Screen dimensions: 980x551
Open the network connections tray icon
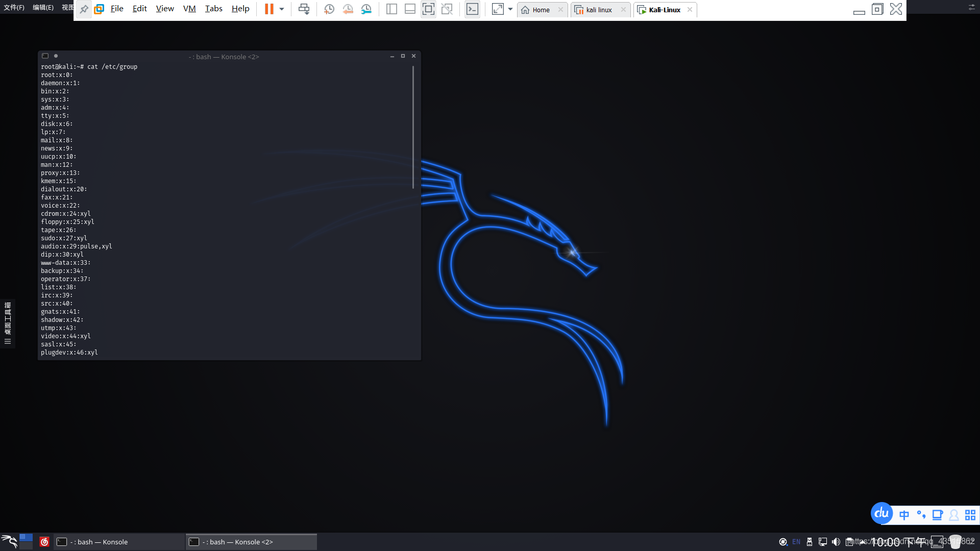coord(823,542)
